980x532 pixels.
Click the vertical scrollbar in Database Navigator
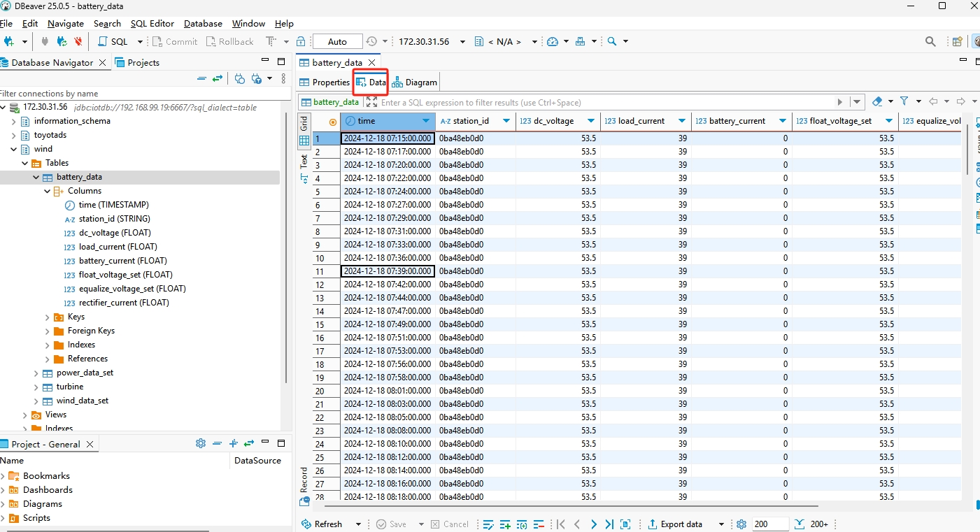[286, 245]
